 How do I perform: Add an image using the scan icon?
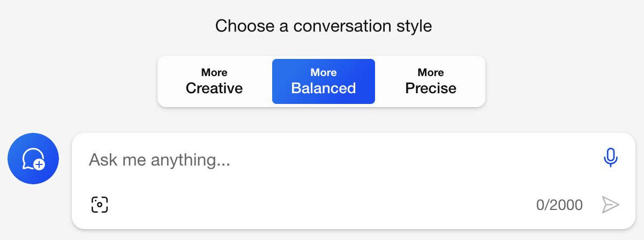click(100, 204)
